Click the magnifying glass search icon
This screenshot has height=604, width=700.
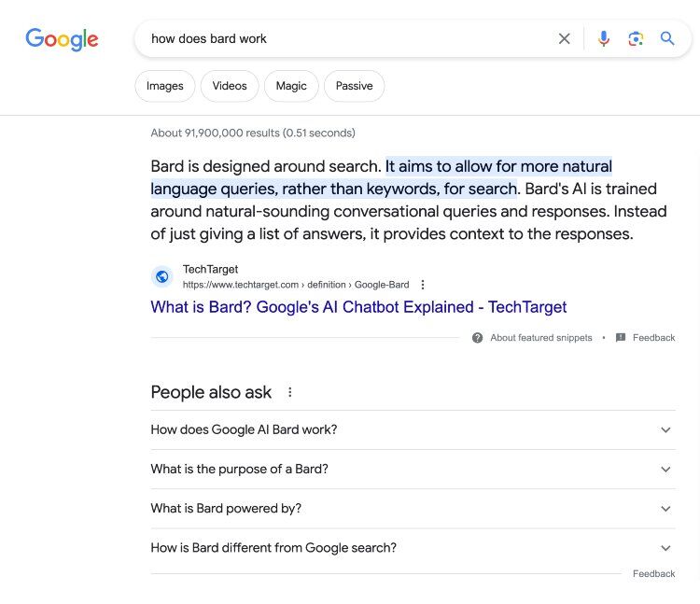tap(667, 38)
